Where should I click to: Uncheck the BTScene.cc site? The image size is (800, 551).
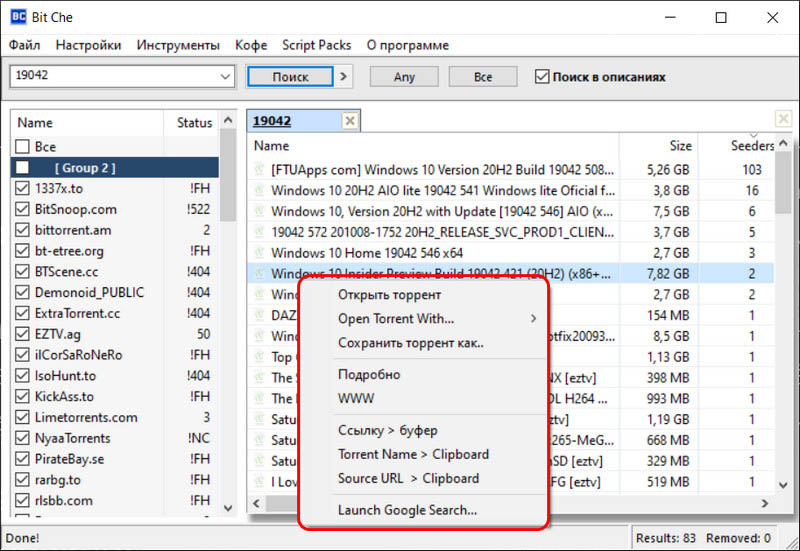click(22, 271)
